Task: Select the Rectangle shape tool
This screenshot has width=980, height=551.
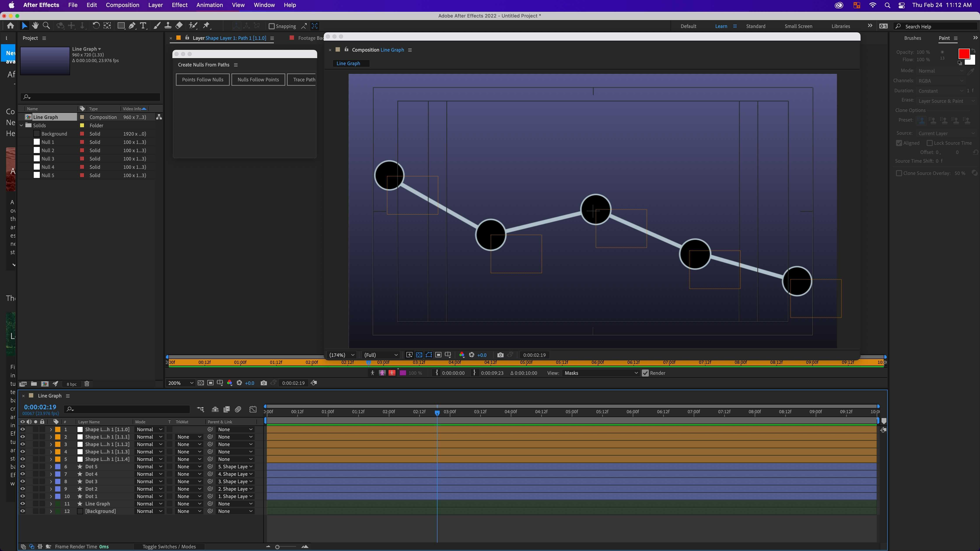Action: coord(121,26)
